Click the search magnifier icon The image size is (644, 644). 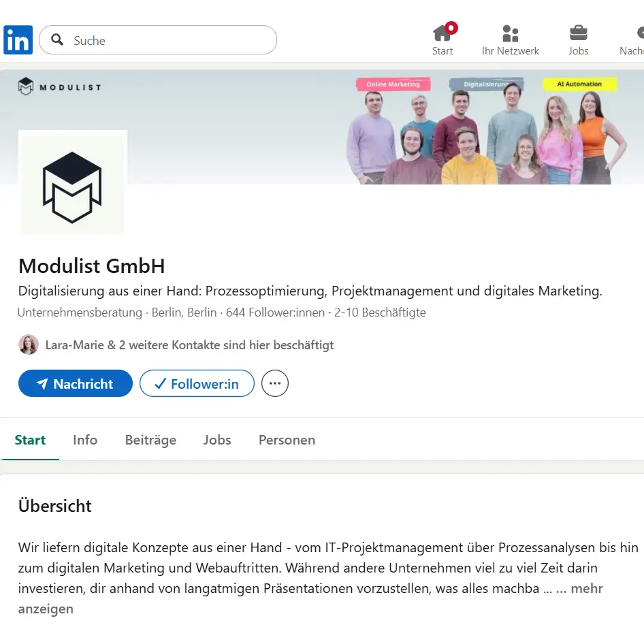pos(57,40)
